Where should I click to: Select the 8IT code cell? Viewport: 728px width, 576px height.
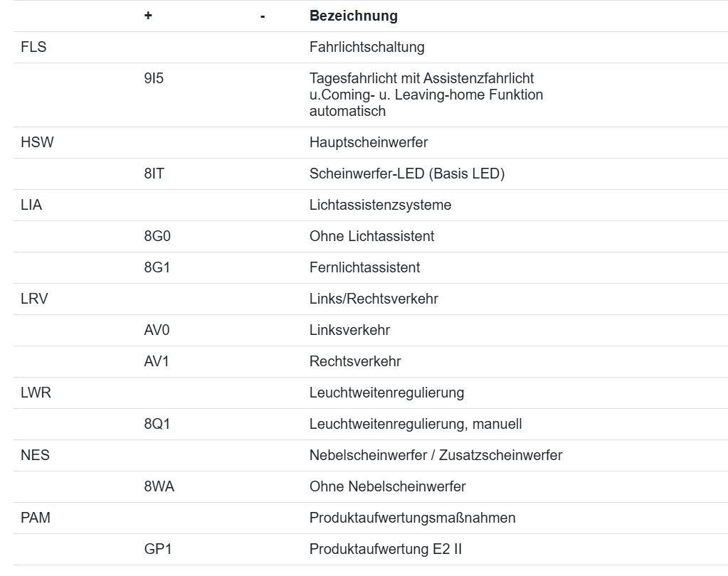154,174
